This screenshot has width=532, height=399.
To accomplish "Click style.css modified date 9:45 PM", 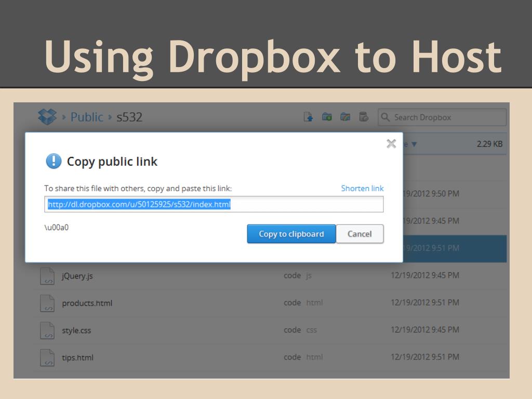I will coord(425,329).
